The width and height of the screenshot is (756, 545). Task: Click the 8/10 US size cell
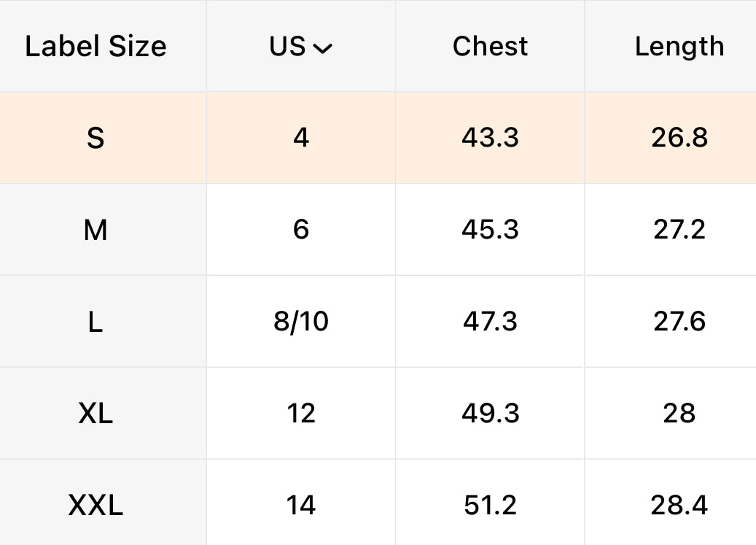[x=301, y=322]
